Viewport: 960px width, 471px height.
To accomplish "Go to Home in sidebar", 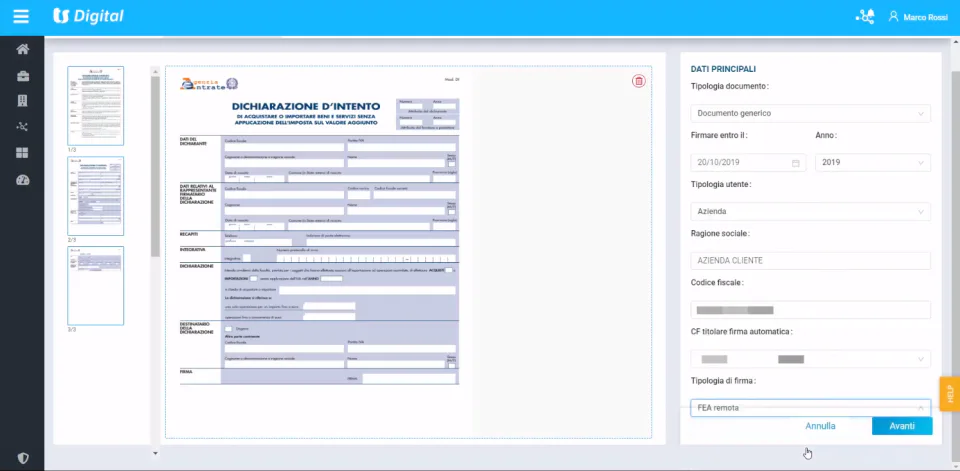I will (22, 49).
